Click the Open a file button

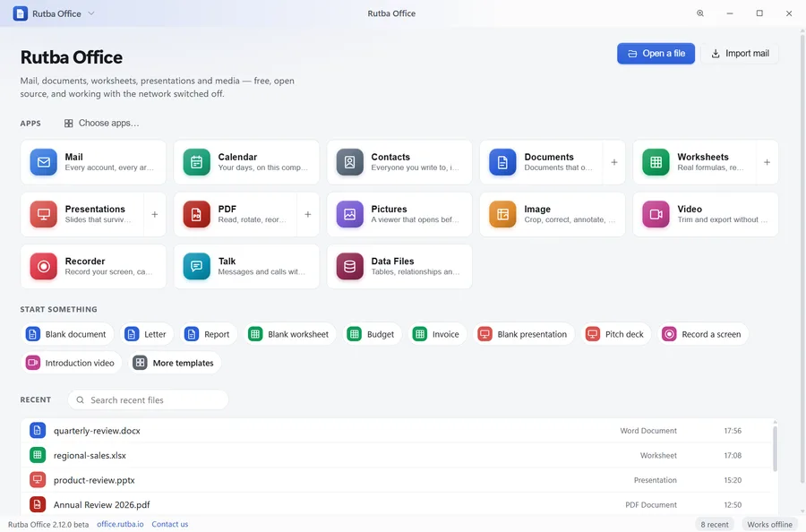coord(656,54)
